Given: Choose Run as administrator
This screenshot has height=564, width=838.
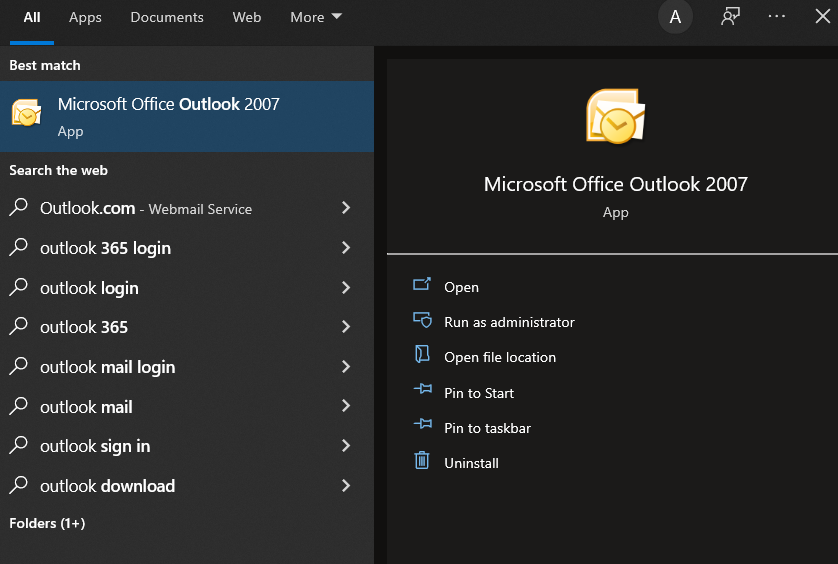Looking at the screenshot, I should click(509, 322).
